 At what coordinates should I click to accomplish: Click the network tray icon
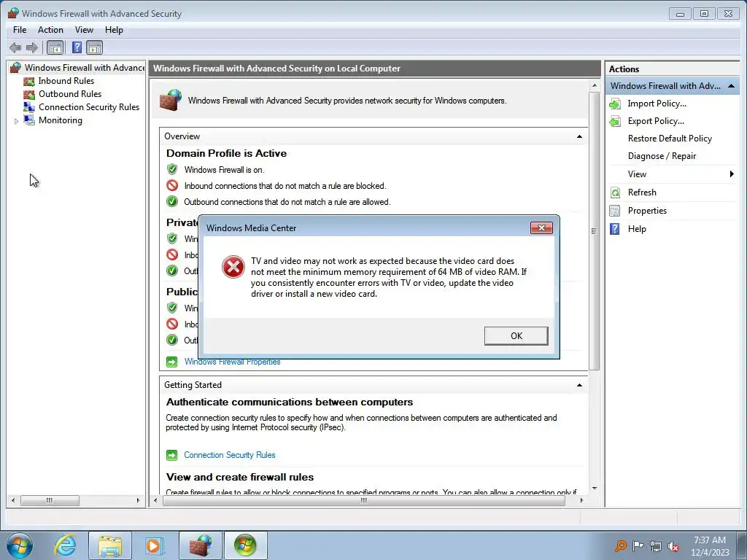(656, 546)
